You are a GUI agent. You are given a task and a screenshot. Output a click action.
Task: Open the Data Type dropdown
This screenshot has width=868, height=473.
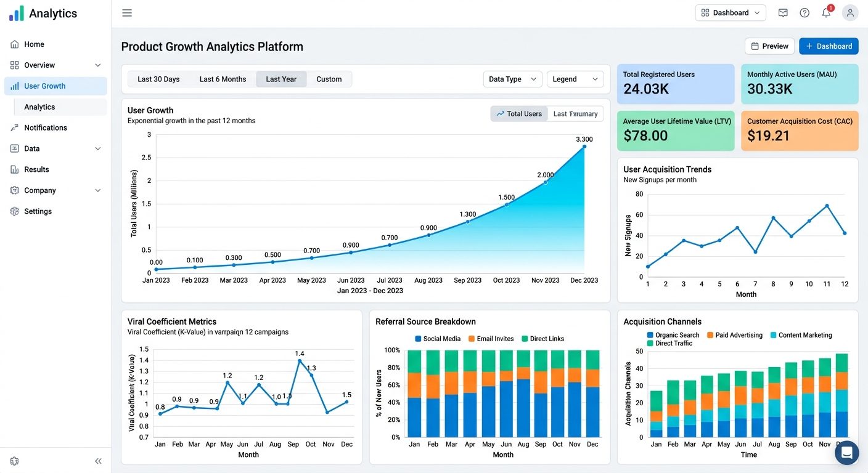512,79
